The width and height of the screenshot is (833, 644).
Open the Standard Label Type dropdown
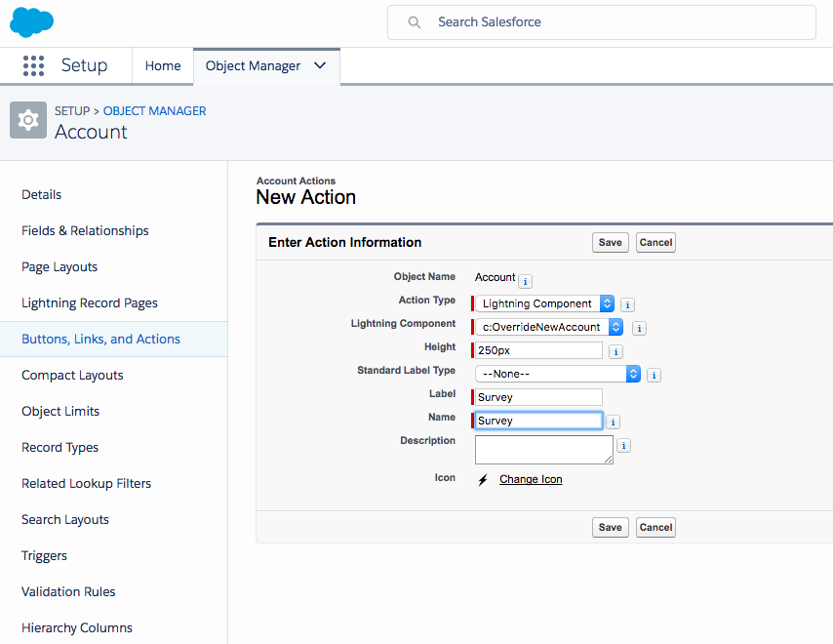point(558,374)
